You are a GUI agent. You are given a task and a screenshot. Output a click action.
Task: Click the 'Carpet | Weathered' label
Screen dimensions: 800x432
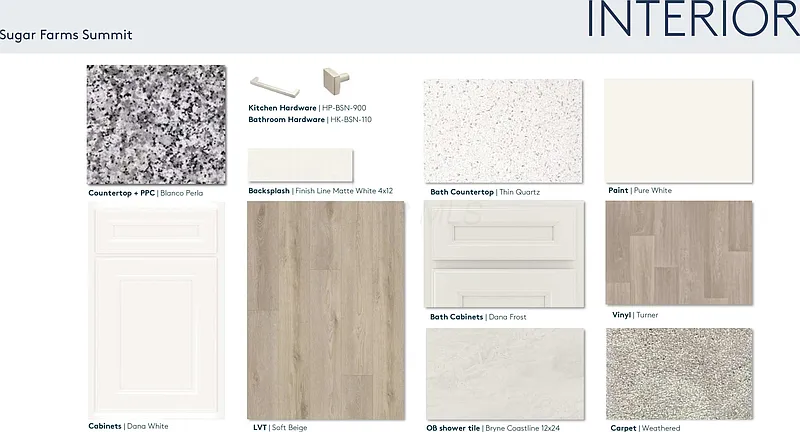[x=645, y=428]
